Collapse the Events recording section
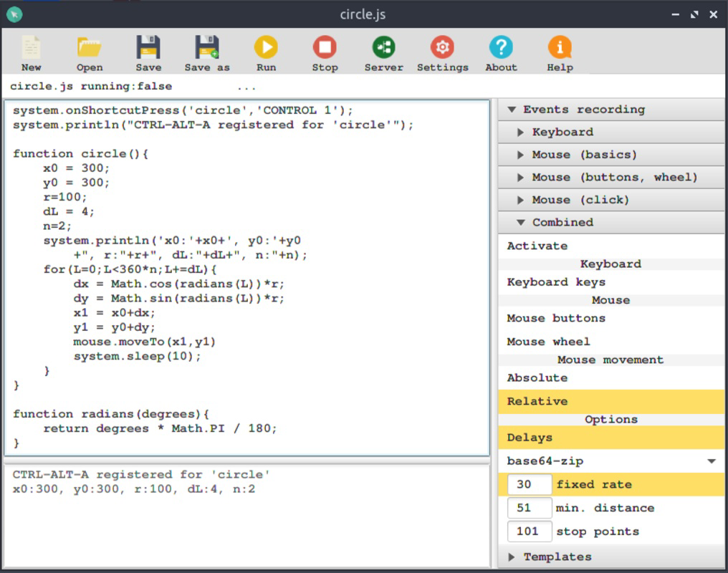 point(610,110)
